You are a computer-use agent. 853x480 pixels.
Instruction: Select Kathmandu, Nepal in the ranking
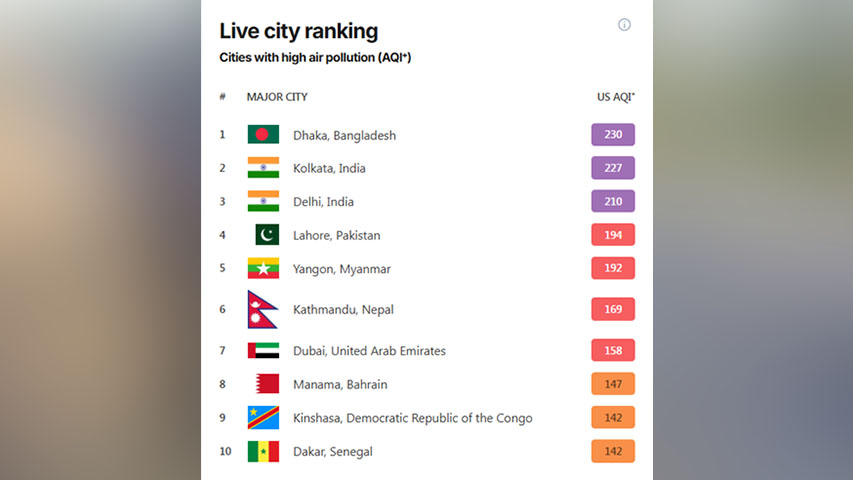click(343, 310)
